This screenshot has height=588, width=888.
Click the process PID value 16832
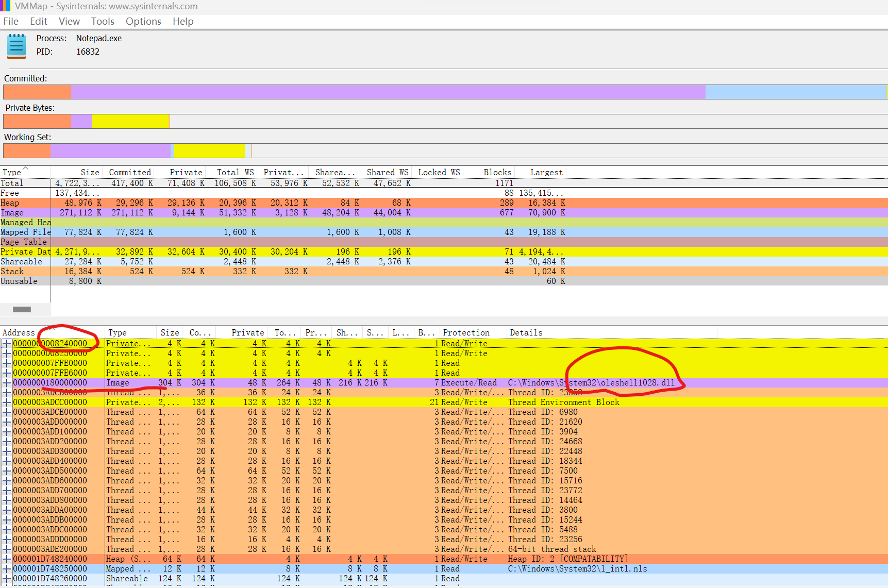[88, 52]
